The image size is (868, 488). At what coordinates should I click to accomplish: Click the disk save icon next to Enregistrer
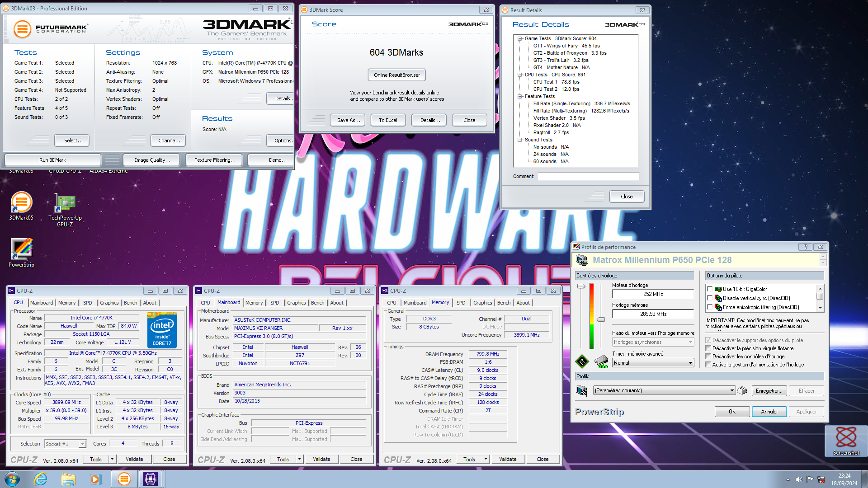coord(742,390)
